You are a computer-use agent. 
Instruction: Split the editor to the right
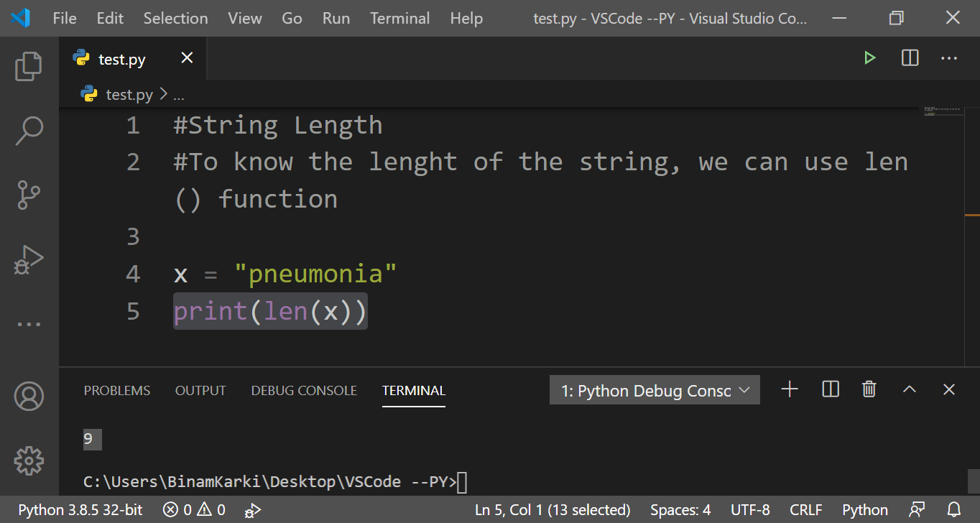click(x=910, y=58)
